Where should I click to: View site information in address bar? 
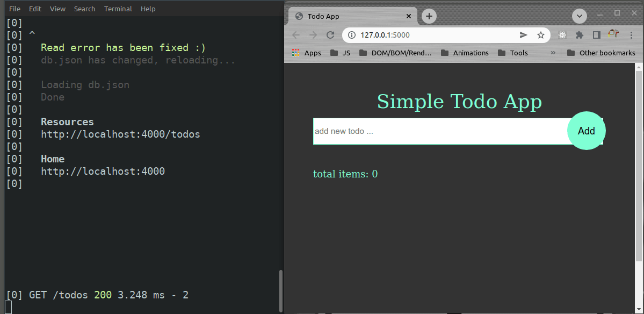(x=352, y=35)
